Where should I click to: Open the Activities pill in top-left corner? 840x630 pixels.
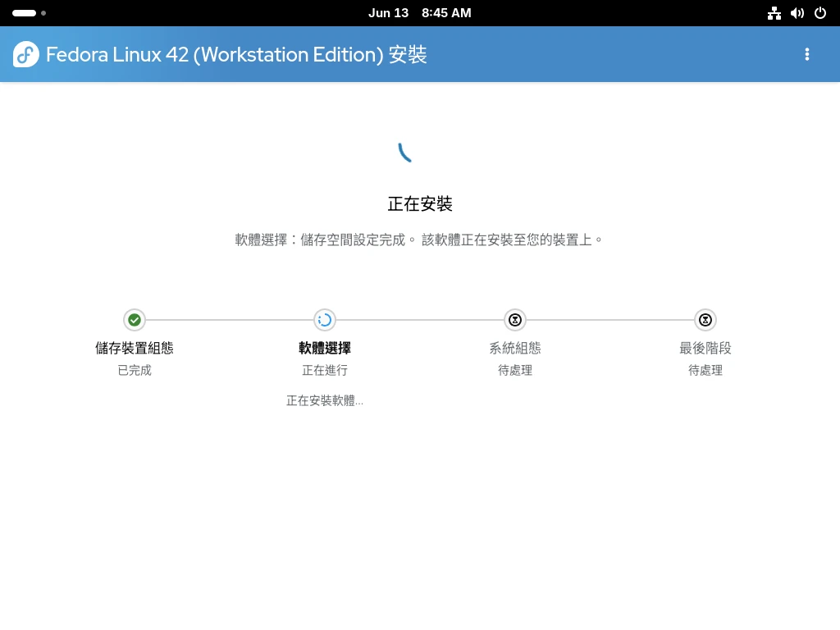pyautogui.click(x=29, y=13)
